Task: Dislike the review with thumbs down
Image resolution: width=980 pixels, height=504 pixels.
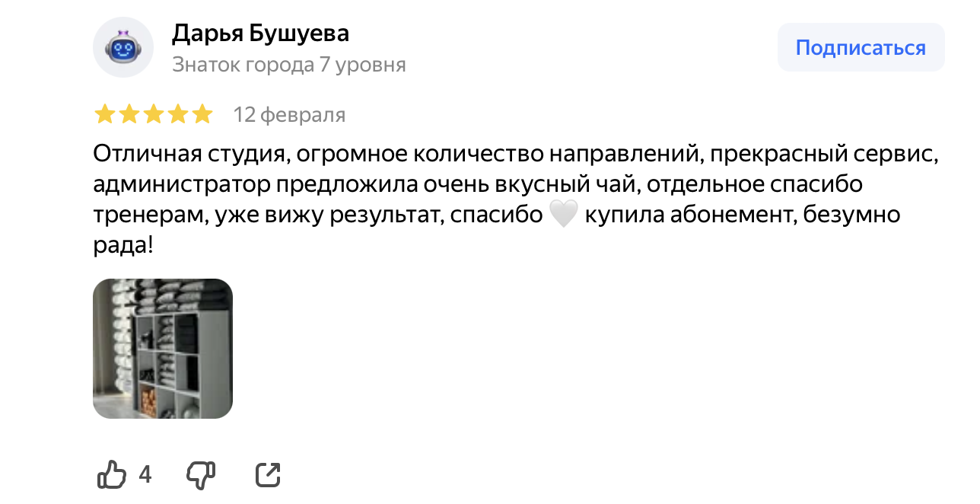Action: click(202, 475)
